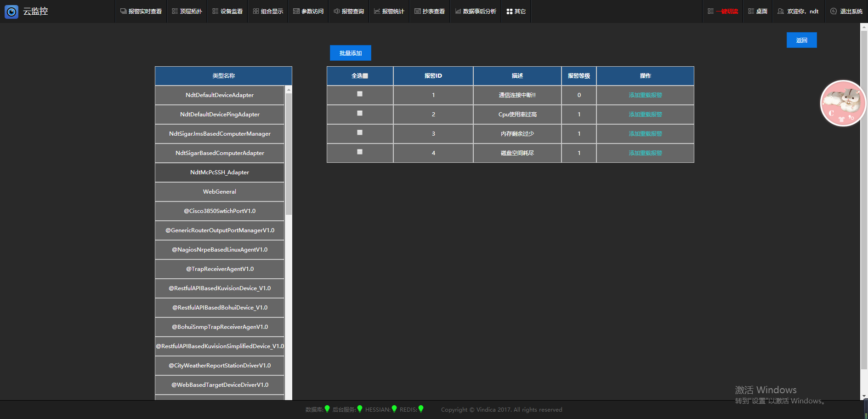Tick the checkbox for 磁盘空间耗尽 row
Viewport: 868px width, 419px height.
click(x=360, y=152)
